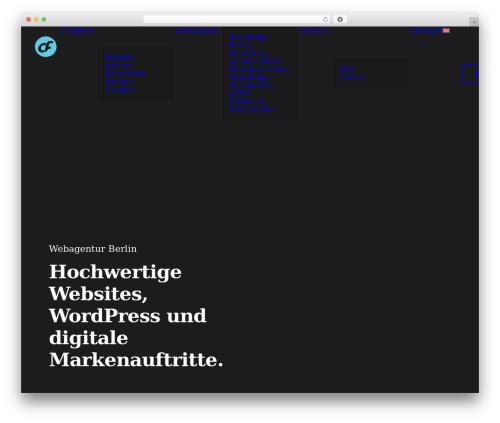
Task: Open a new browser tab with the plus icon
Action: click(x=474, y=22)
